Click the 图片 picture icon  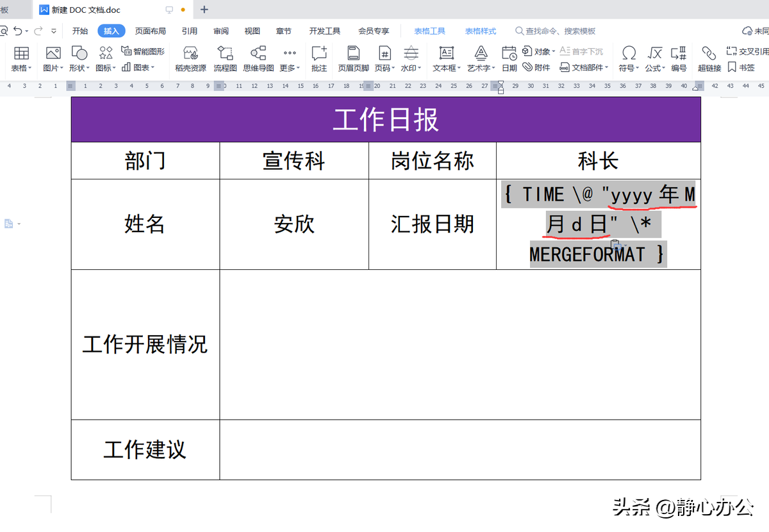53,53
